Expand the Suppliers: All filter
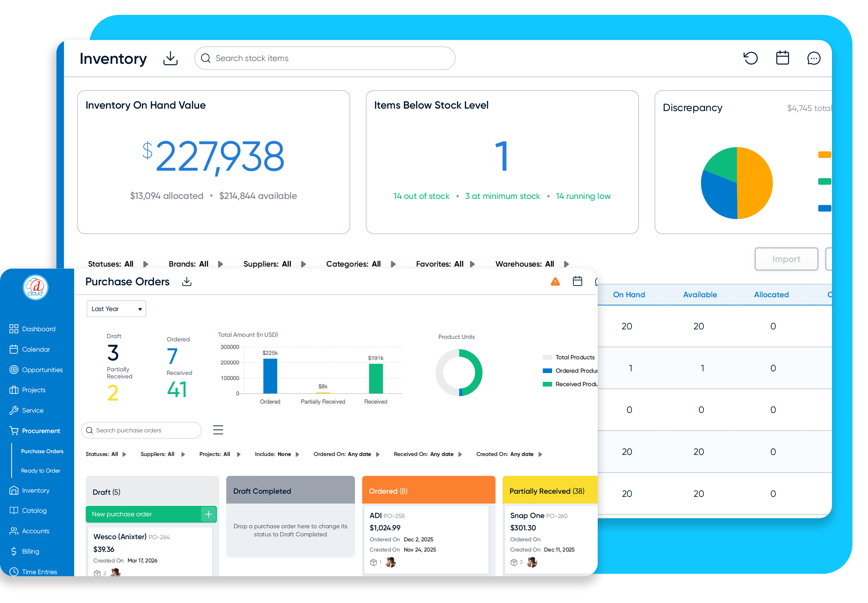868x603 pixels. click(162, 454)
